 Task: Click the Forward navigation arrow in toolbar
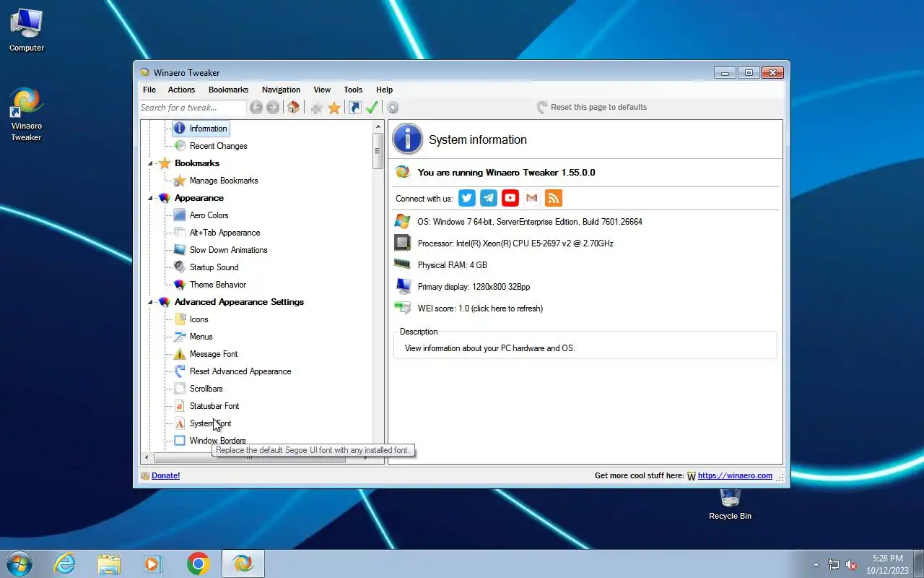(x=273, y=108)
